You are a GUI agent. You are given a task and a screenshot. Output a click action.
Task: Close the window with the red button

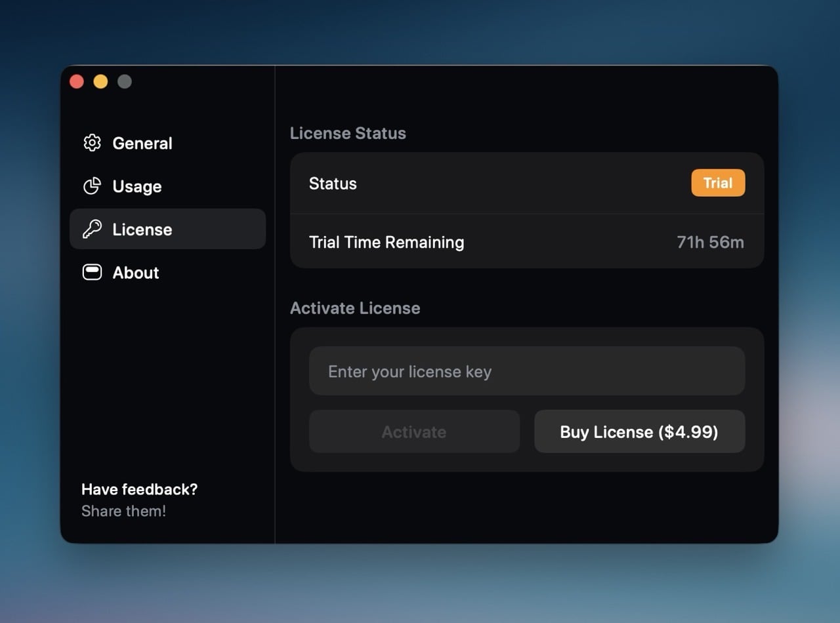tap(77, 81)
